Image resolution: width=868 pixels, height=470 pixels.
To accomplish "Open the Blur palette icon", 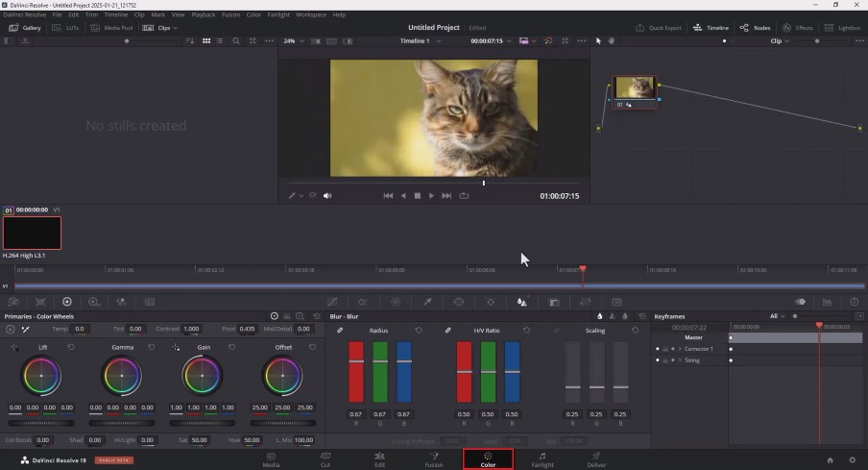I will tap(521, 302).
